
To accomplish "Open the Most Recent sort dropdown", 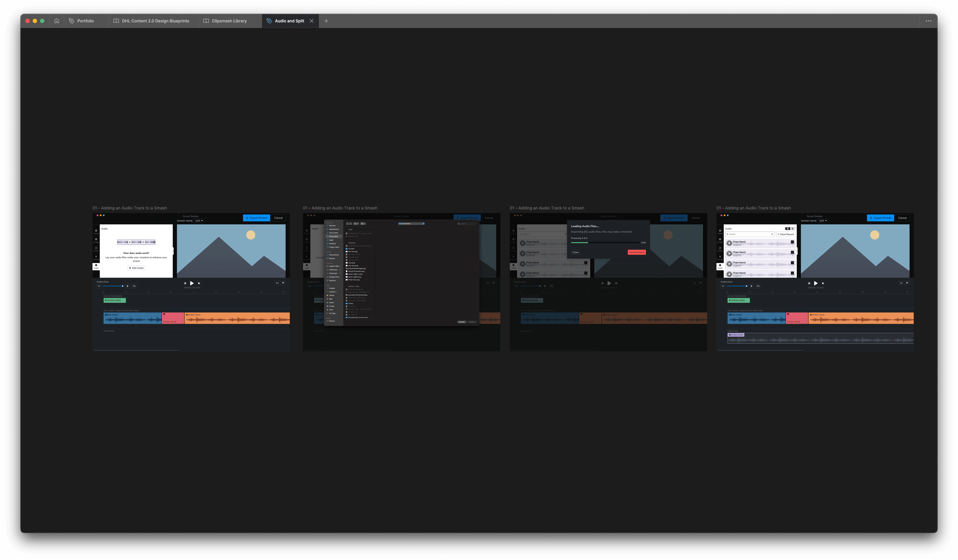I will (x=785, y=234).
